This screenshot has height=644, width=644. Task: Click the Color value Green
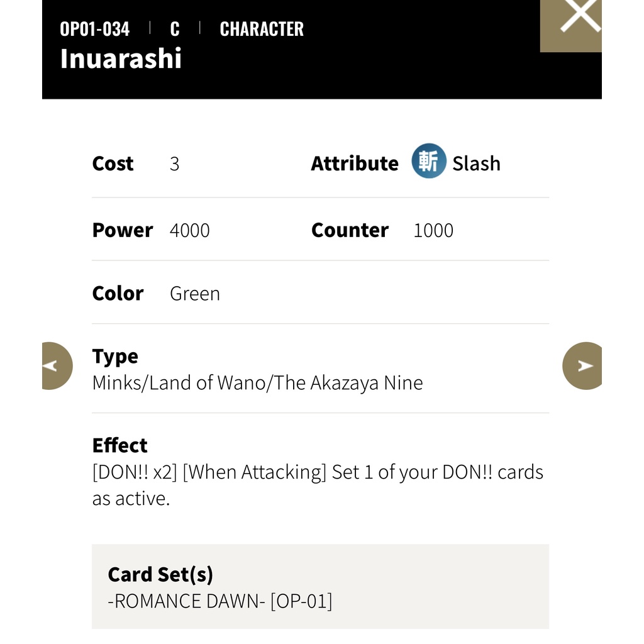[x=195, y=294]
